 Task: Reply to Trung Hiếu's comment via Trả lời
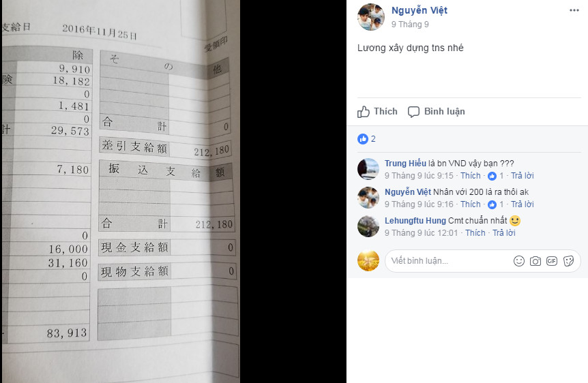point(522,176)
